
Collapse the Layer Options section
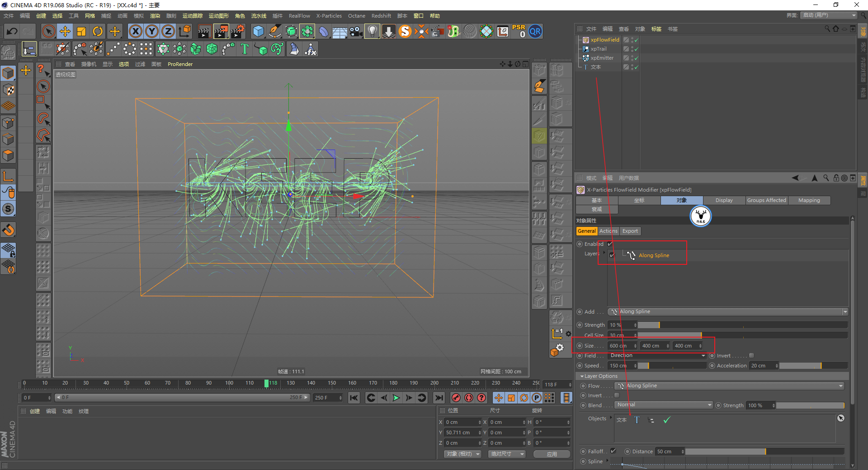pos(582,376)
